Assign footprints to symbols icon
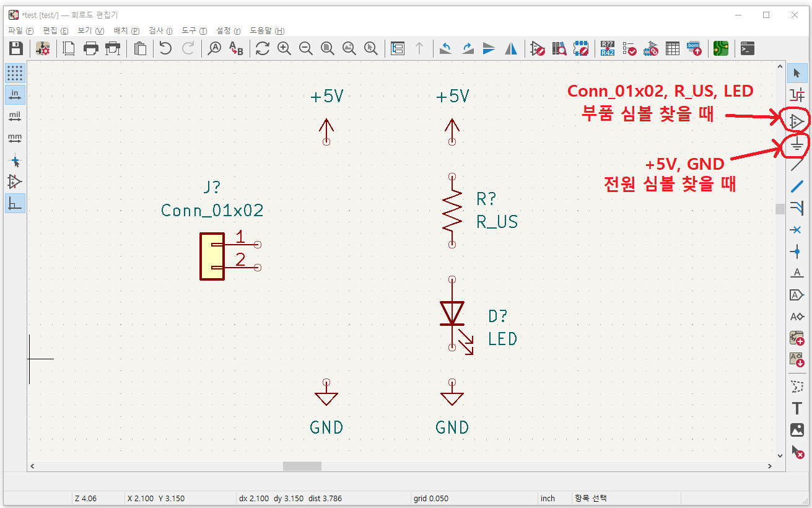812x508 pixels. coord(651,48)
